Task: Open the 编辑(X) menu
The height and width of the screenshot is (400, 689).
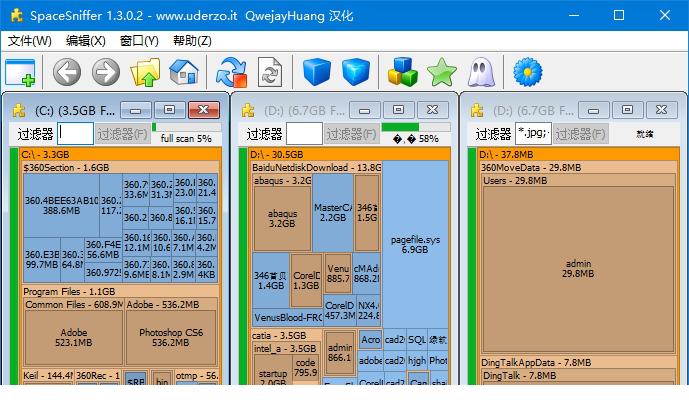Action: tap(85, 41)
